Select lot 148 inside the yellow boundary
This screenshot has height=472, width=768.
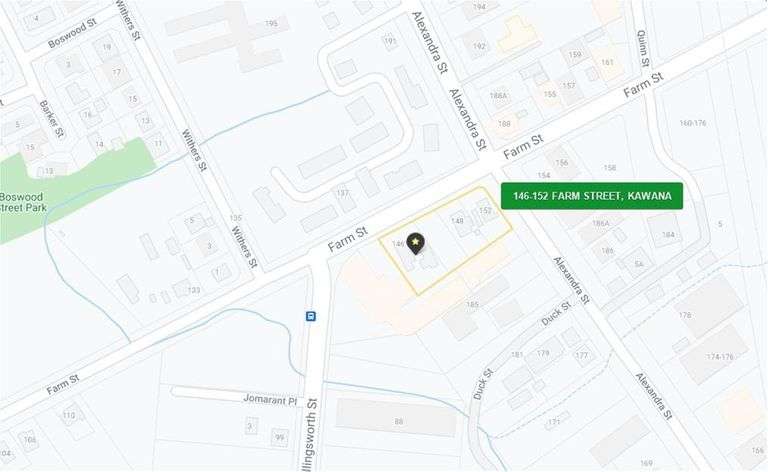[x=457, y=221]
